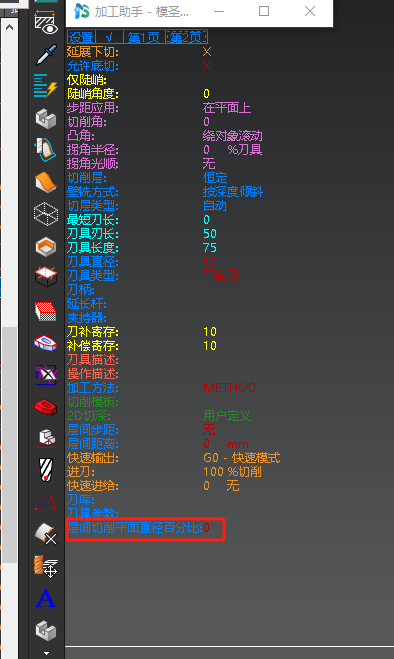Image resolution: width=394 pixels, height=659 pixels.
Task: Click the hatched rectangle with eye icon
Action: point(45,23)
